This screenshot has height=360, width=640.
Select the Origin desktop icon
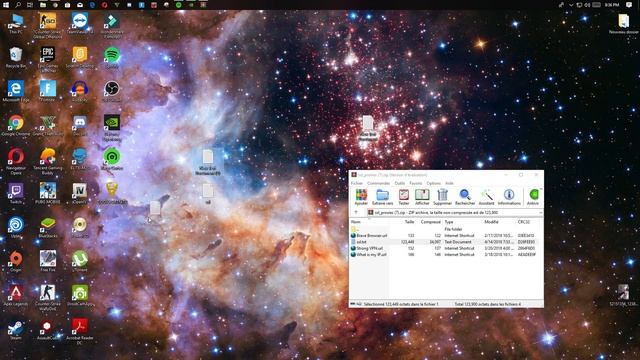click(16, 261)
